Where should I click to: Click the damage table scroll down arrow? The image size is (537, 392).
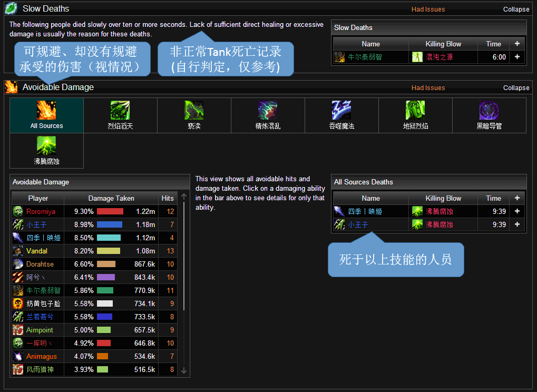click(x=184, y=371)
